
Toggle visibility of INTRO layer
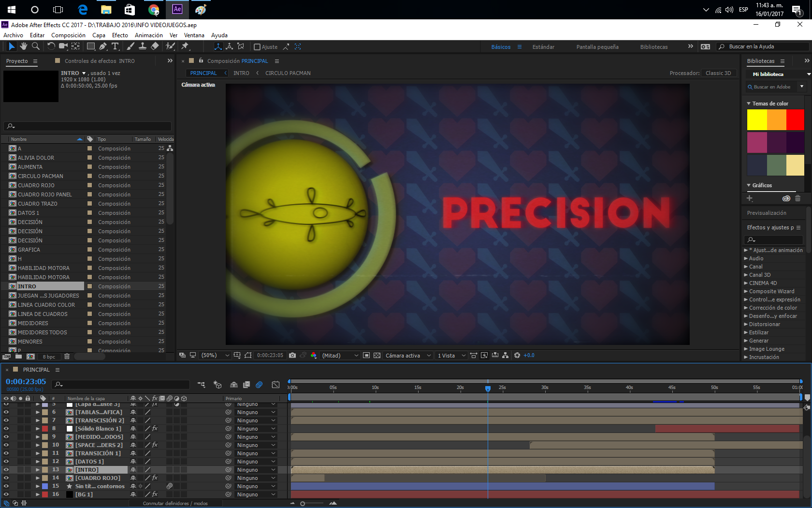click(6, 470)
